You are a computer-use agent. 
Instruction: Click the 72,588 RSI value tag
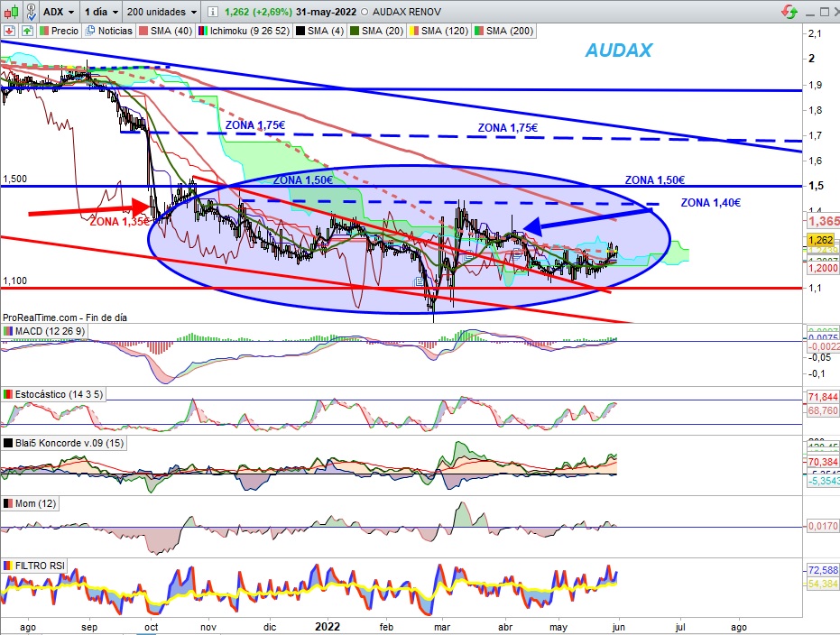click(823, 570)
